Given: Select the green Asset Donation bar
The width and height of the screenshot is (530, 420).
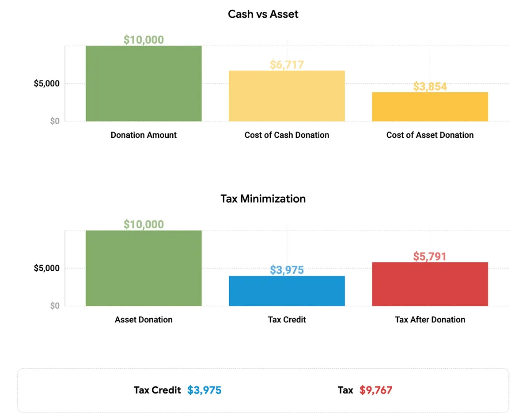Looking at the screenshot, I should click(x=144, y=268).
